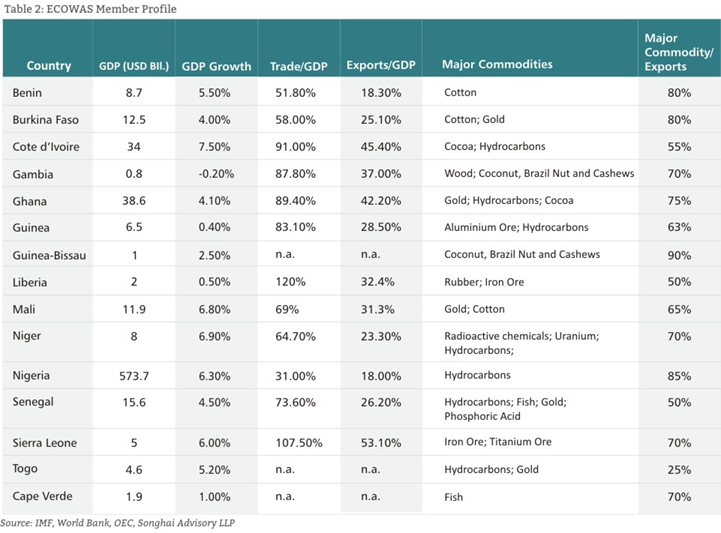
Task: Click Sierra Leone's Trade/GDP 107.50%
Action: [299, 443]
